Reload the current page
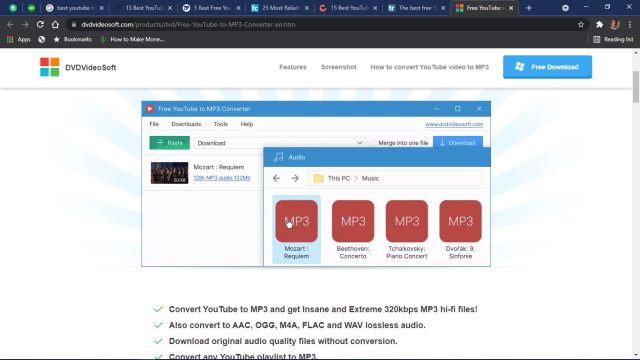 coord(40,24)
